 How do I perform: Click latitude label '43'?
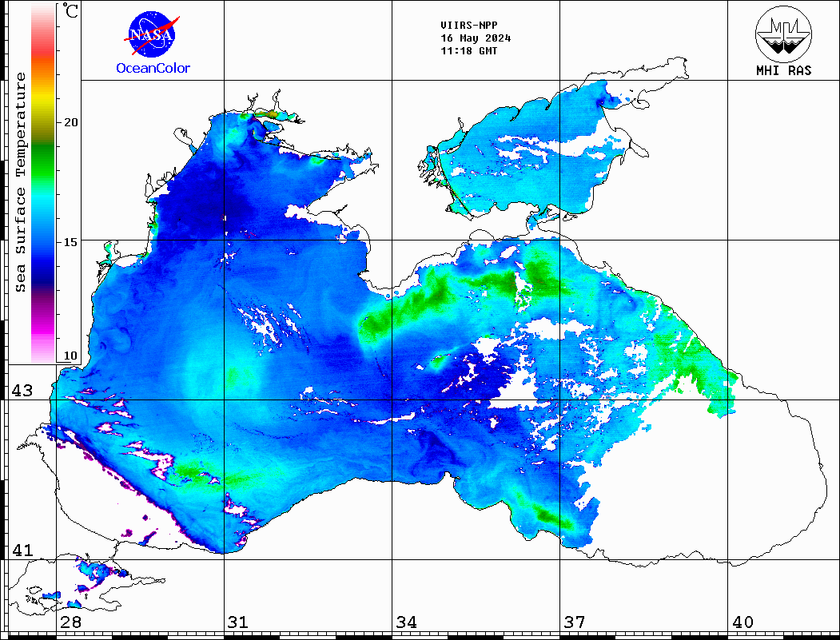click(x=22, y=391)
